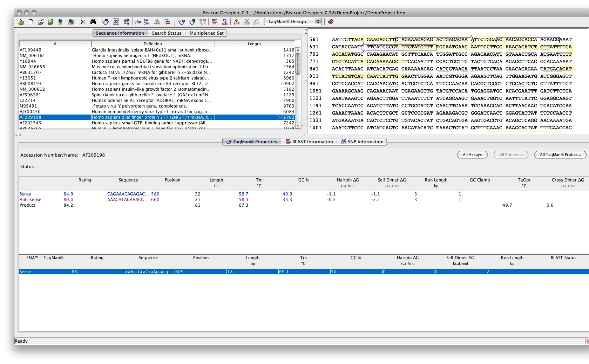
Task: Select sequence row AF506281
Action: tap(157, 95)
